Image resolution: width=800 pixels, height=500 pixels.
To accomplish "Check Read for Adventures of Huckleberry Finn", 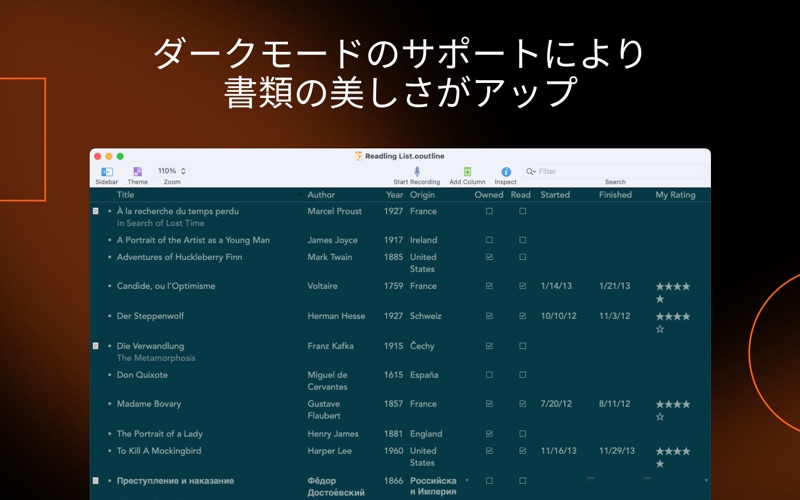I will [x=522, y=257].
